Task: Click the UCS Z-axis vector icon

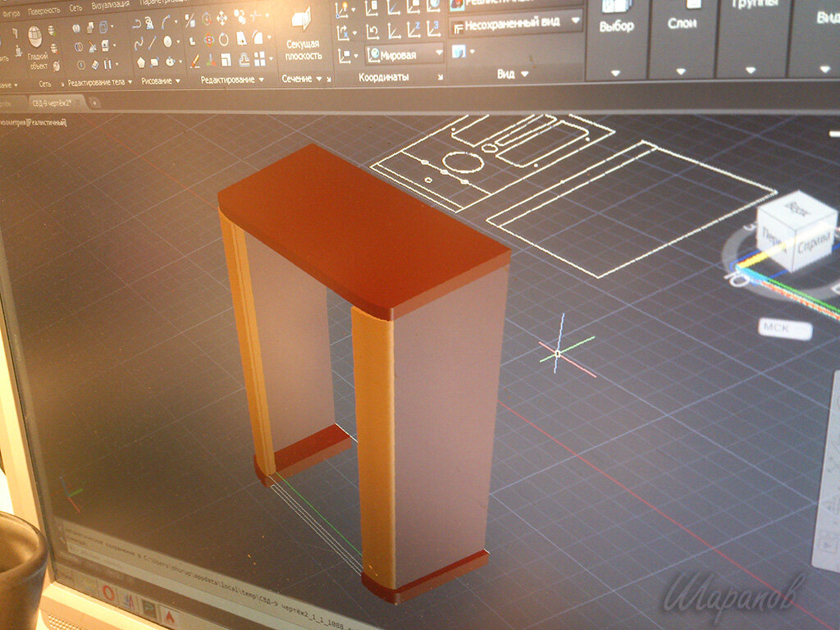Action: (x=413, y=30)
